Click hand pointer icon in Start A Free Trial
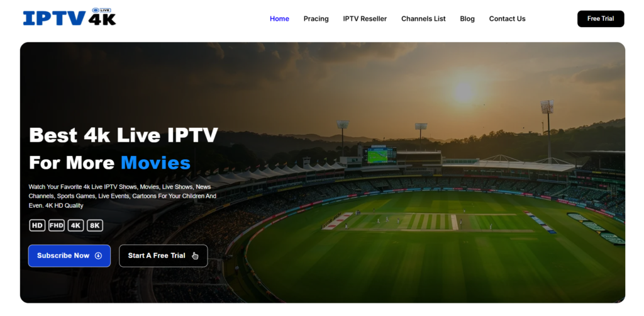The height and width of the screenshot is (316, 644). [195, 256]
